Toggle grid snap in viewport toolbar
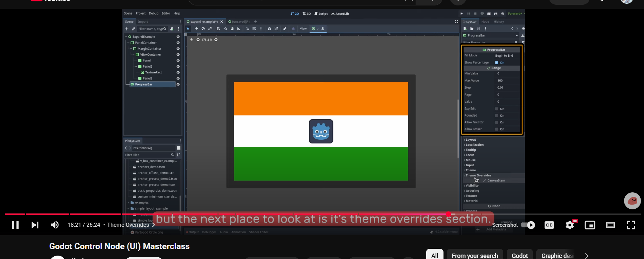644x259 pixels. pos(254,29)
